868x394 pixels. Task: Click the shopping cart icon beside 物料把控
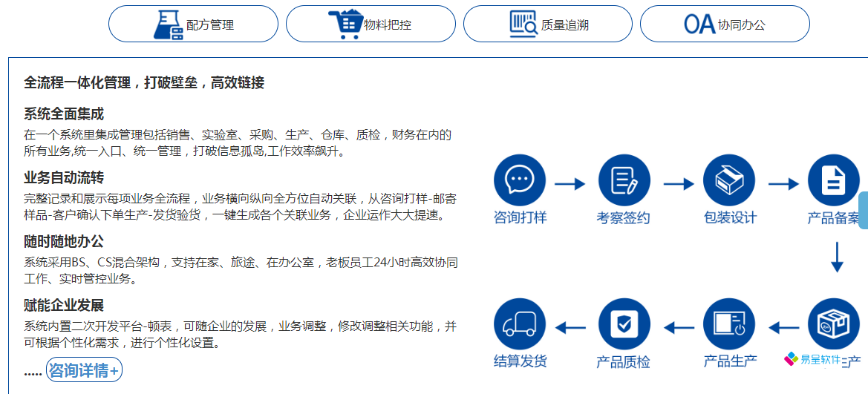coord(345,24)
